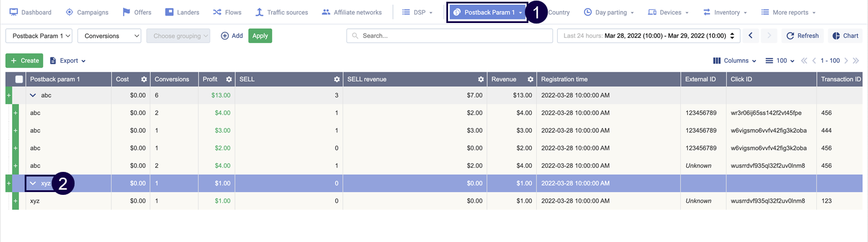
Task: Open Revenue column settings gear
Action: click(531, 79)
